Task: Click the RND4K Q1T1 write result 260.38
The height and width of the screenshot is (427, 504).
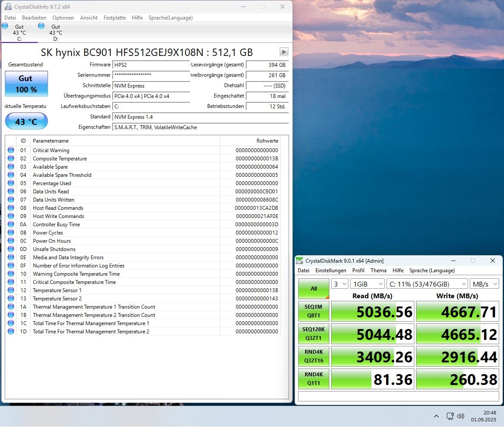Action: click(x=457, y=379)
